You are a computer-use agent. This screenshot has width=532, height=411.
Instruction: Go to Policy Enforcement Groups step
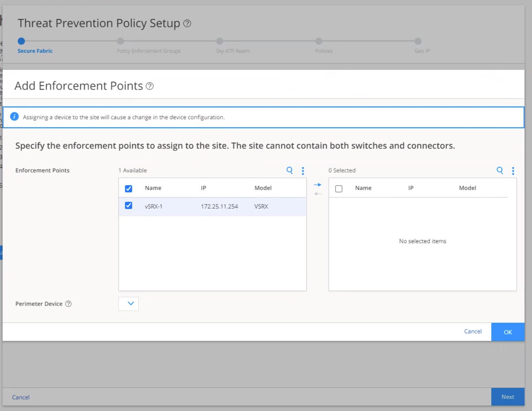(120, 41)
